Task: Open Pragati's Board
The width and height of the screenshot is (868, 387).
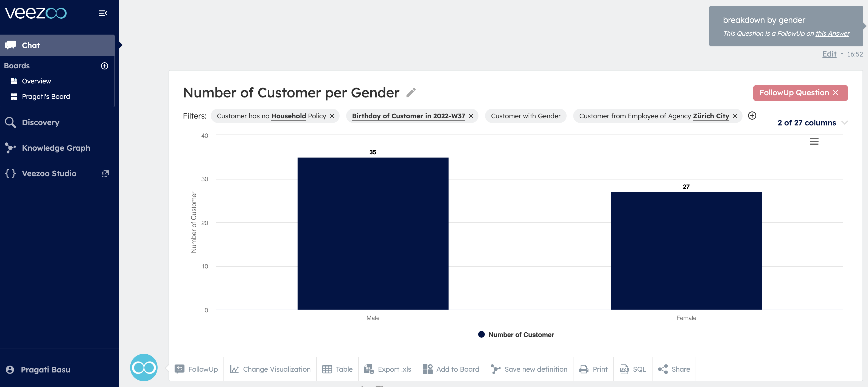Action: click(46, 96)
